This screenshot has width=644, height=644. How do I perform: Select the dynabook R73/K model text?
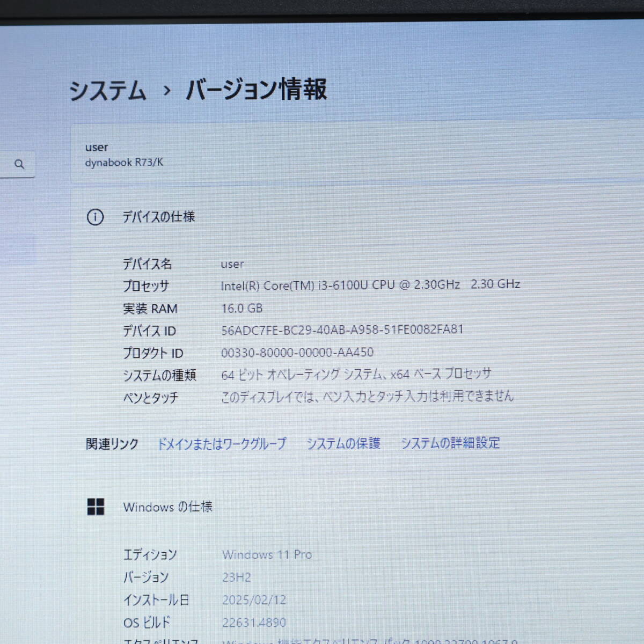(x=124, y=162)
